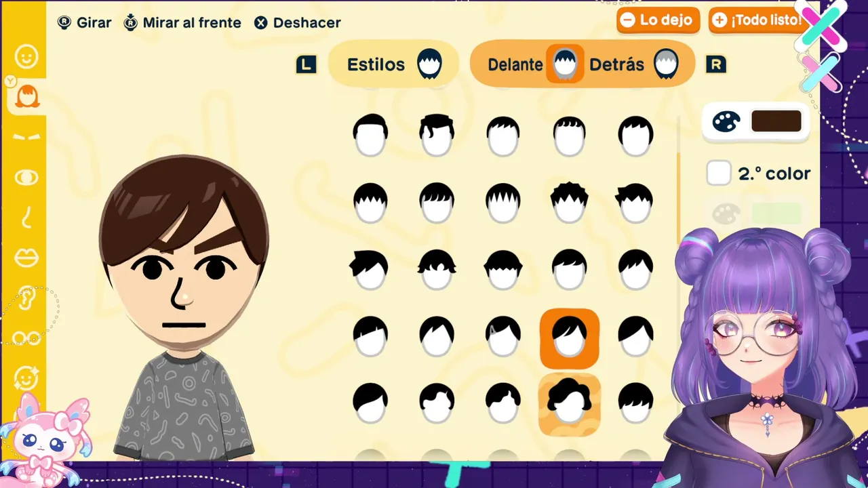The height and width of the screenshot is (488, 868).
Task: Select fifth hairstyle in the third row
Action: 636,270
